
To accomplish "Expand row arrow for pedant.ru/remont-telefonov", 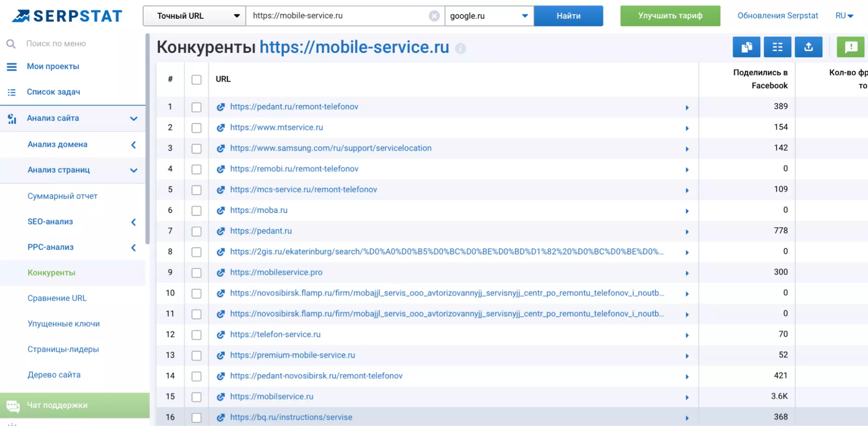I will click(x=687, y=108).
